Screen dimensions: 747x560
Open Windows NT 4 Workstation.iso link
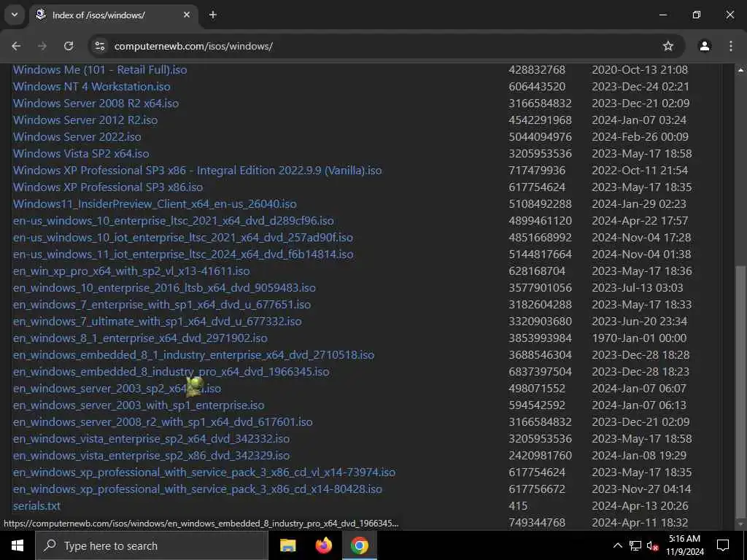91,87
